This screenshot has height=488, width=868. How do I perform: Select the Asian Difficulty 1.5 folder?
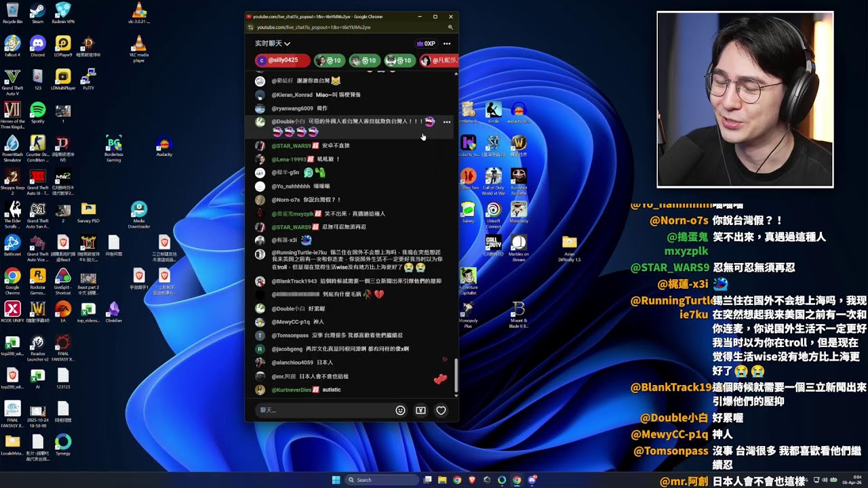pos(570,248)
